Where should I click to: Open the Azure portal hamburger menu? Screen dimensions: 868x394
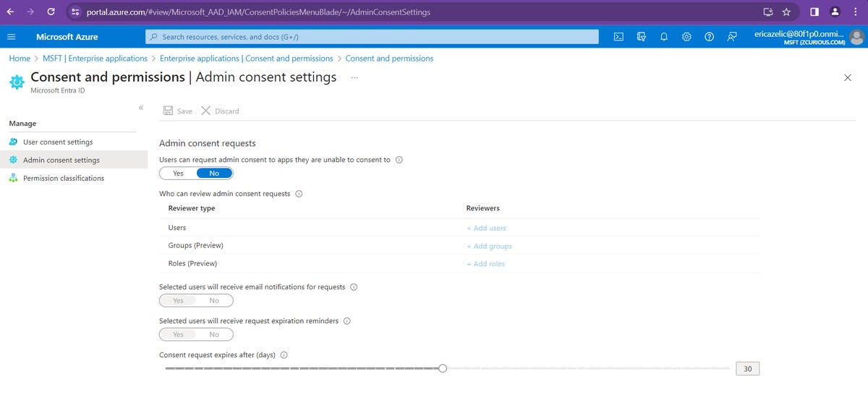pyautogui.click(x=11, y=37)
